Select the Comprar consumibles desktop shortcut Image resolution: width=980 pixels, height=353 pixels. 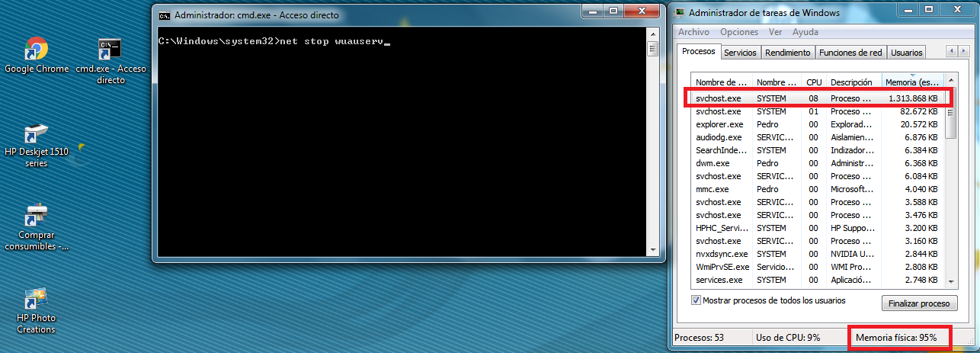point(36,227)
